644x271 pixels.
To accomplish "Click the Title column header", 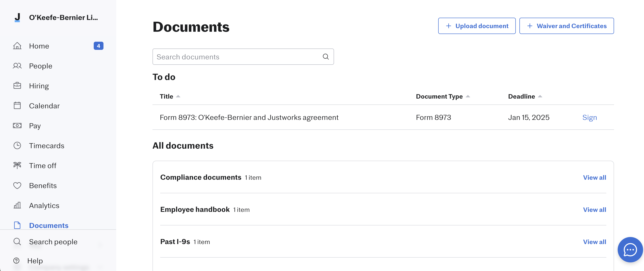I will tap(166, 96).
